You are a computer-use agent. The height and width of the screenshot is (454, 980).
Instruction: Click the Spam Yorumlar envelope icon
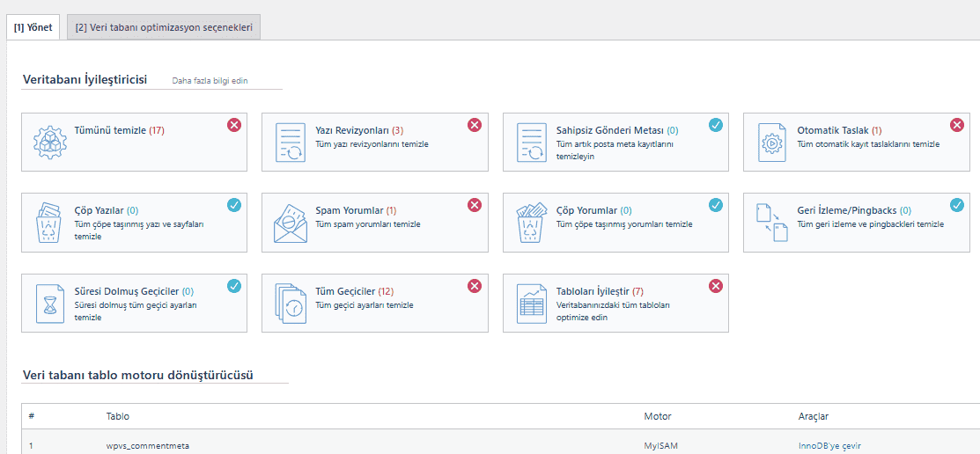290,223
